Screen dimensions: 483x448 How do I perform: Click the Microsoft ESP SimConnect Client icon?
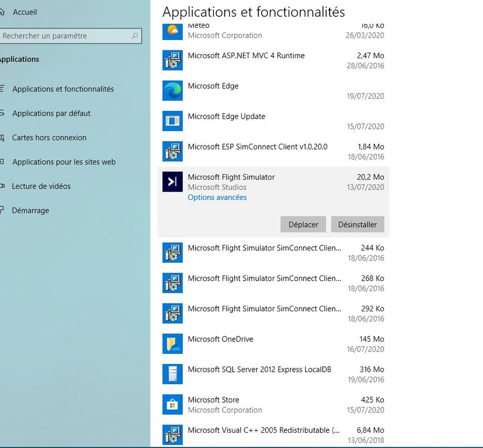[x=173, y=152]
